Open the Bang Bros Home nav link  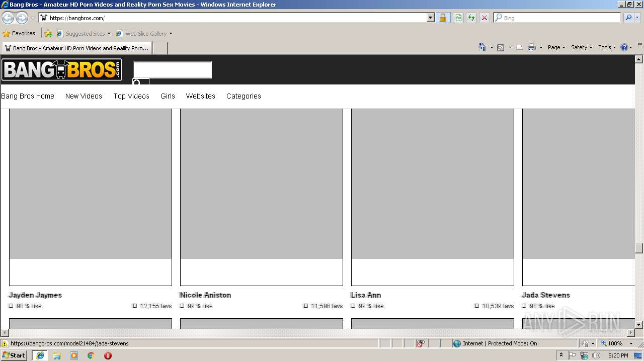pyautogui.click(x=28, y=96)
